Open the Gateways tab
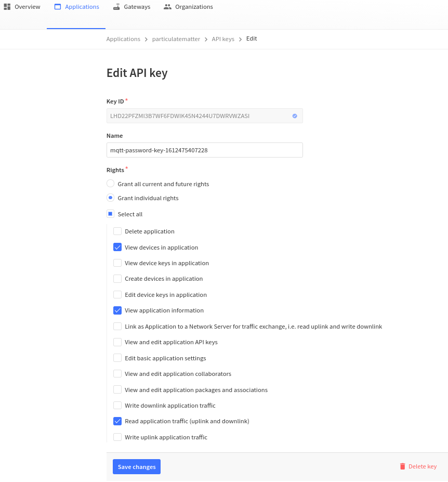The width and height of the screenshot is (448, 482). 131,7
